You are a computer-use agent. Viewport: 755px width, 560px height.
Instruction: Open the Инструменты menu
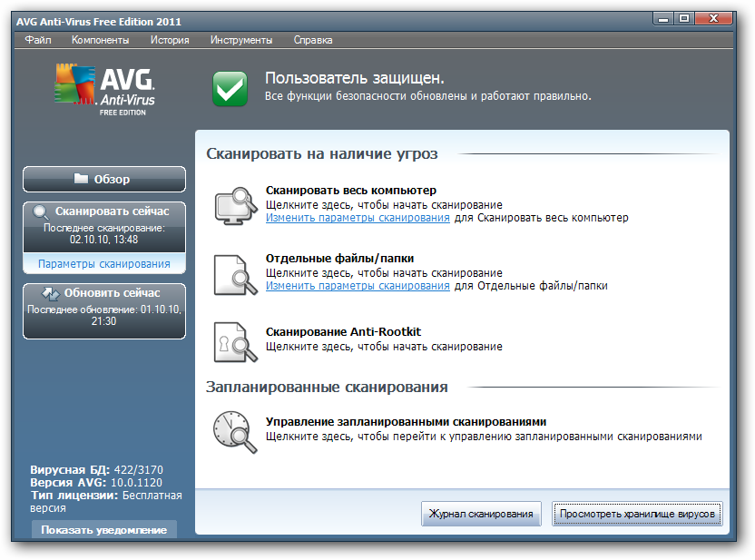[x=241, y=40]
